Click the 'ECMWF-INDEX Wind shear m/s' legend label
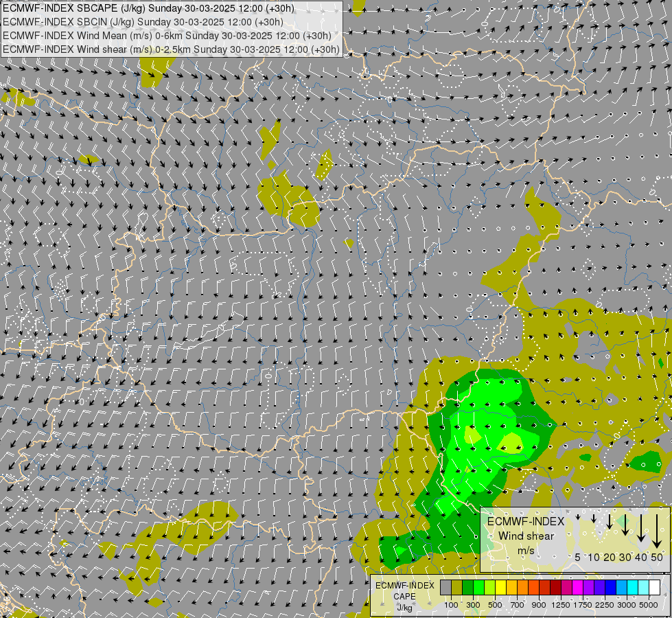 point(526,536)
